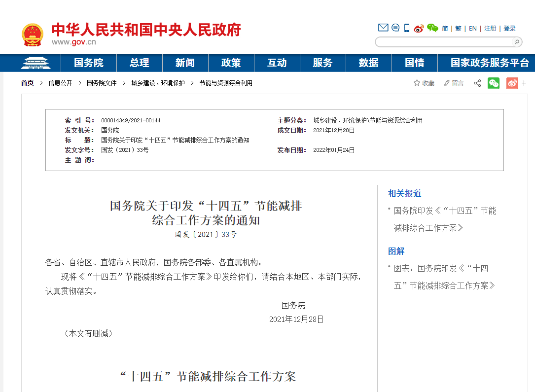The image size is (535, 392).
Task: Select the 政策 navigation tab
Action: 231,63
